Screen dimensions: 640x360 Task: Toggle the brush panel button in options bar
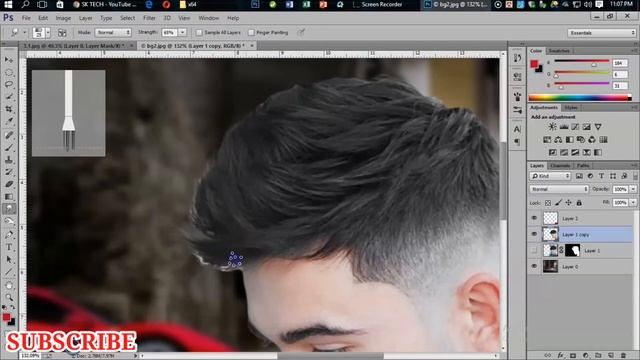point(62,33)
